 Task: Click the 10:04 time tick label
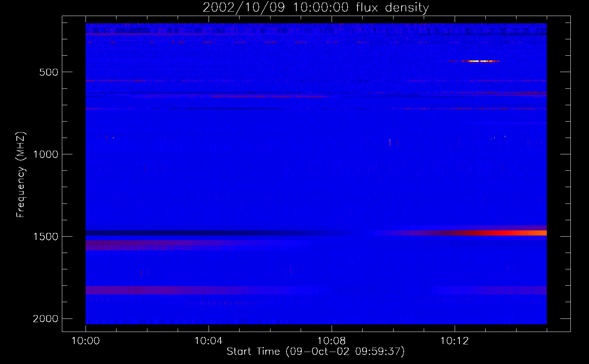(x=209, y=341)
